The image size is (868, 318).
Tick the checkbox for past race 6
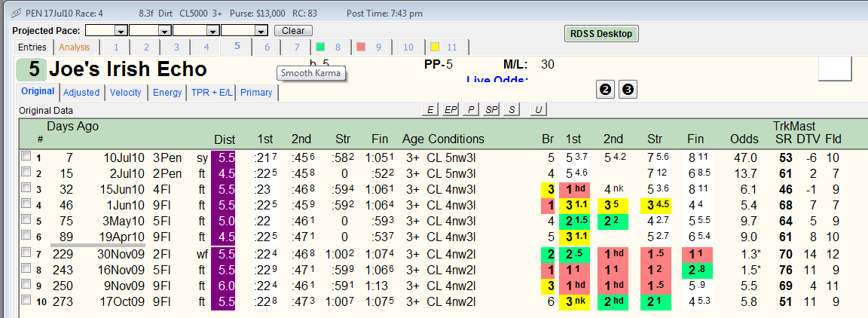tap(26, 236)
